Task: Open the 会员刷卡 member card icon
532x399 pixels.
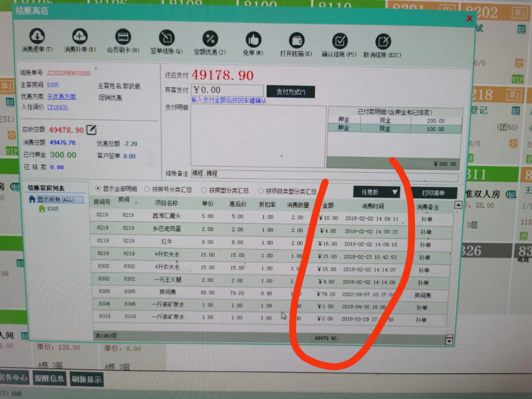Action: pos(123,37)
